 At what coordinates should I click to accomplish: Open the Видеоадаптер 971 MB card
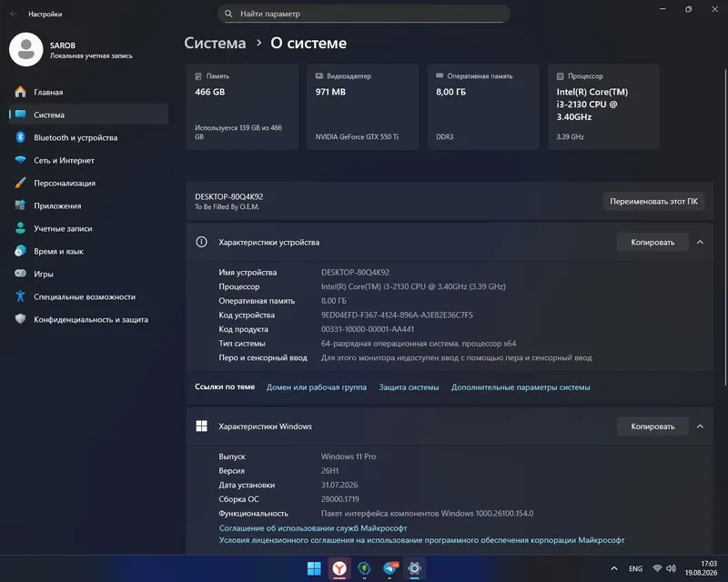(362, 106)
